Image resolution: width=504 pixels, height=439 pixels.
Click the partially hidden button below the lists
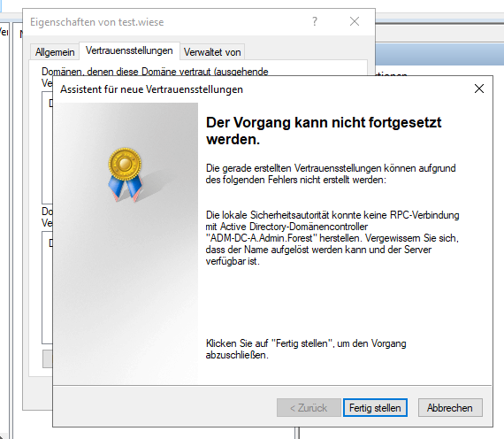click(48, 358)
